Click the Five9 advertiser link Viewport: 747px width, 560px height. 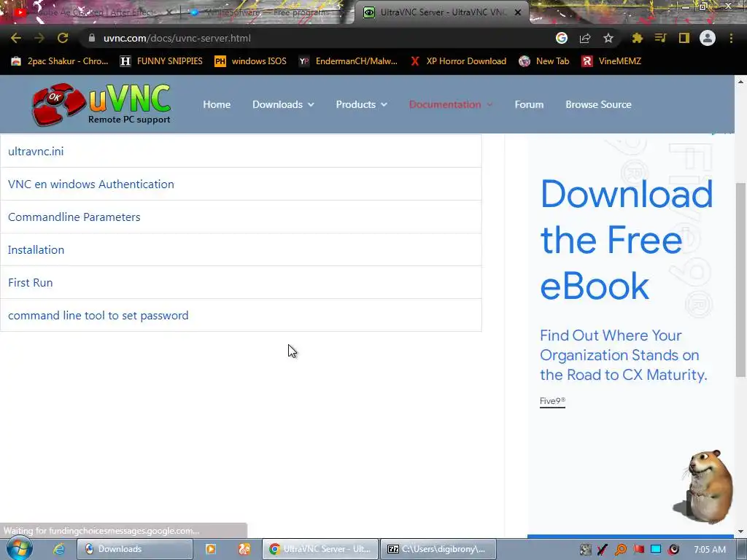[x=552, y=402]
